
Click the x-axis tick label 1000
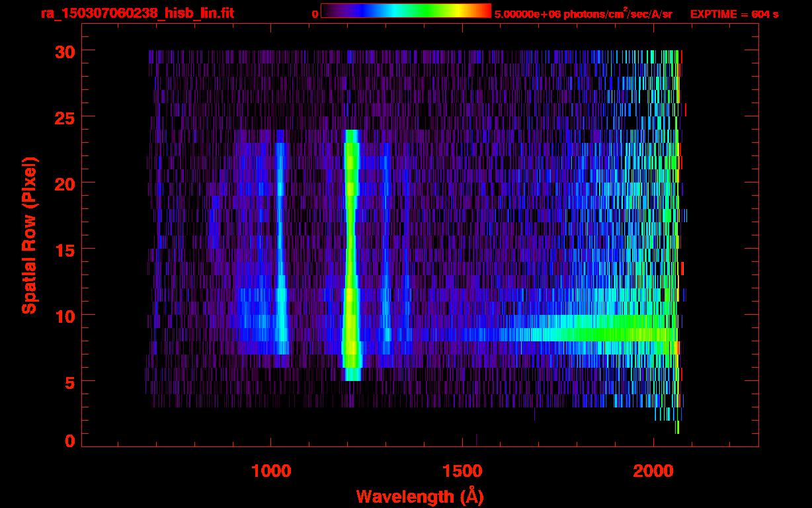coord(271,470)
